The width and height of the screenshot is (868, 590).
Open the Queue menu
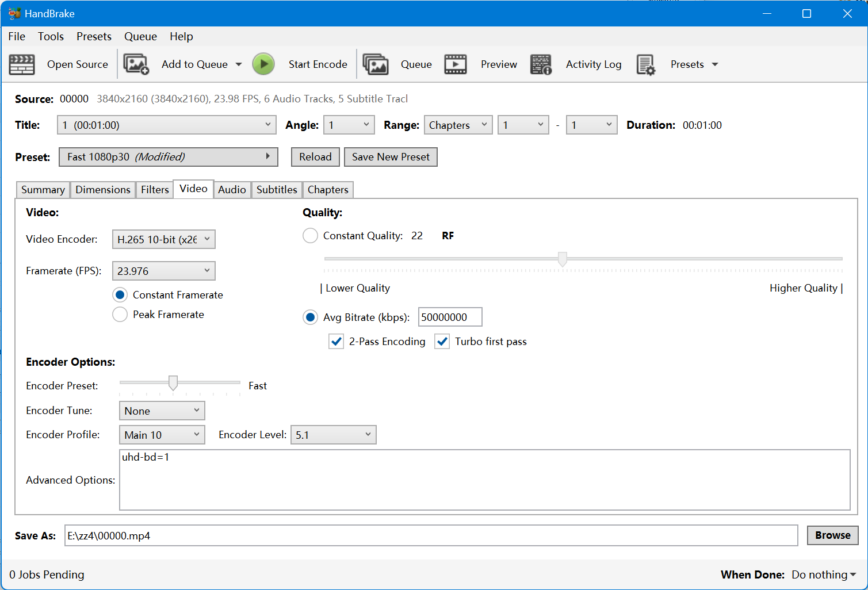140,36
